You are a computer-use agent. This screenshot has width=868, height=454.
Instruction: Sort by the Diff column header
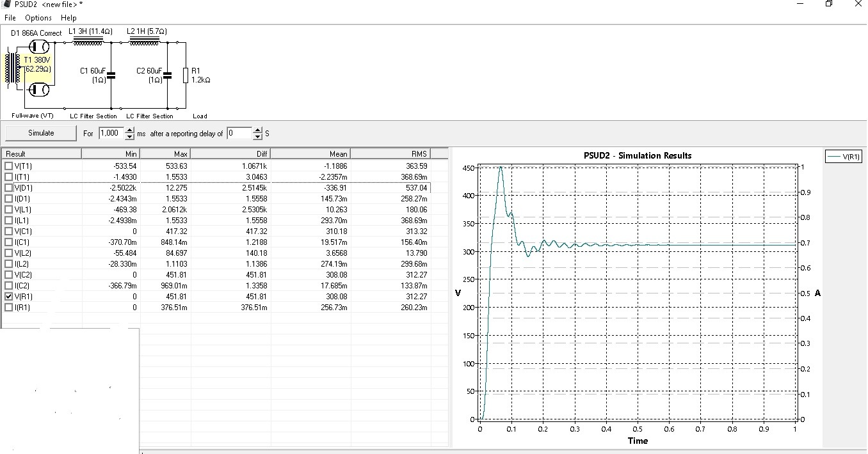click(x=230, y=153)
